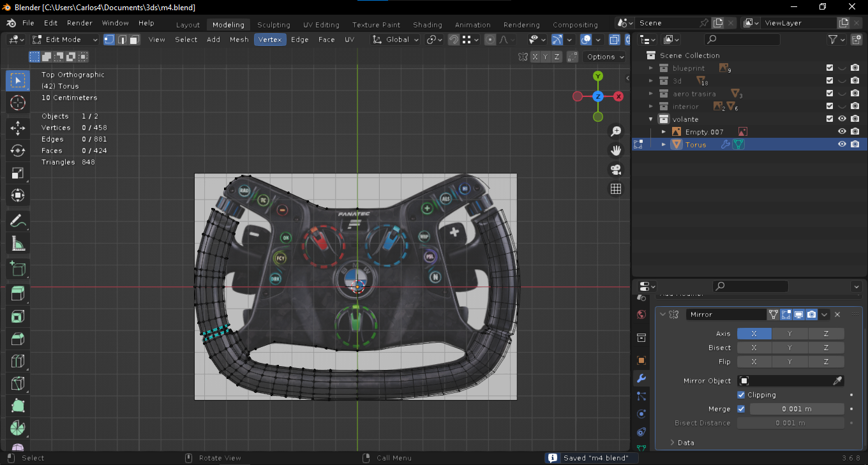
Task: Expand the blueprint collection
Action: [651, 68]
